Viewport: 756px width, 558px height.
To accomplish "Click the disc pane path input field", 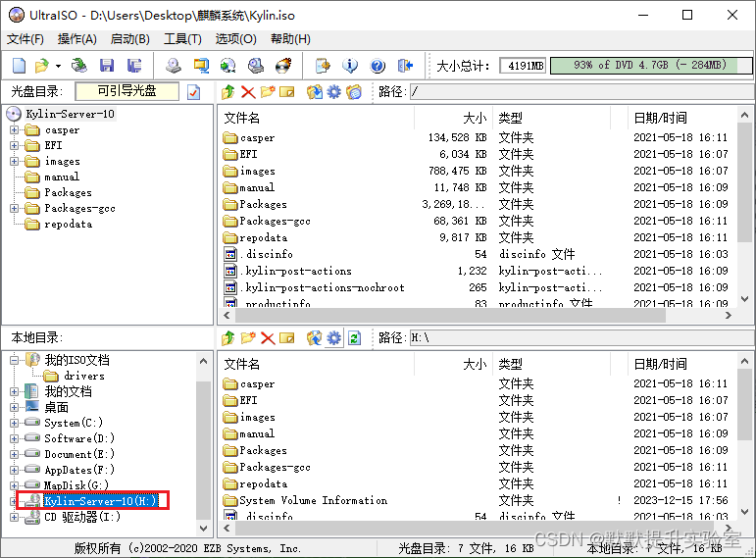I will [581, 91].
